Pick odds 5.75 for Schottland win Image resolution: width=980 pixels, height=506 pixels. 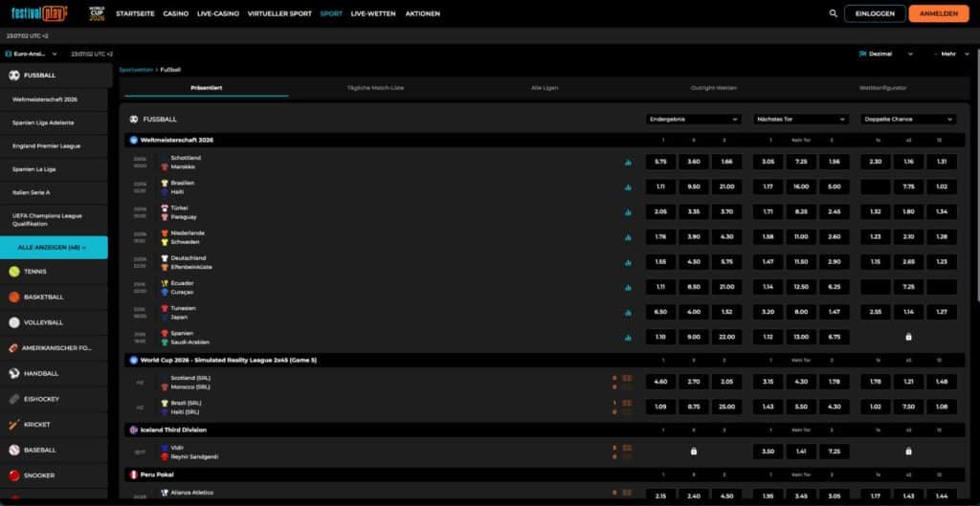point(660,162)
